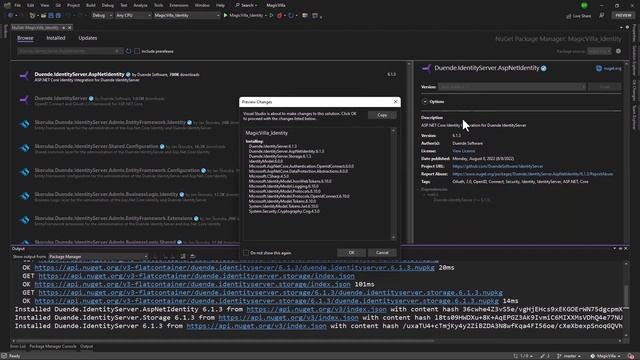Viewport: 640px width, 360px height.
Task: Open the Any CPU platform dropdown
Action: pyautogui.click(x=133, y=16)
